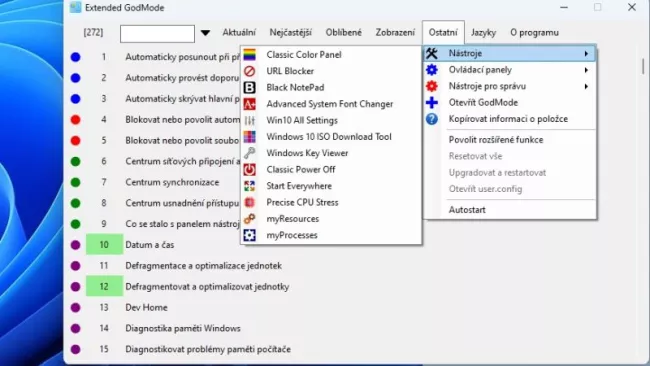Click the red gear icon for Nástroje pro správu
This screenshot has width=650, height=366.
pyautogui.click(x=432, y=86)
